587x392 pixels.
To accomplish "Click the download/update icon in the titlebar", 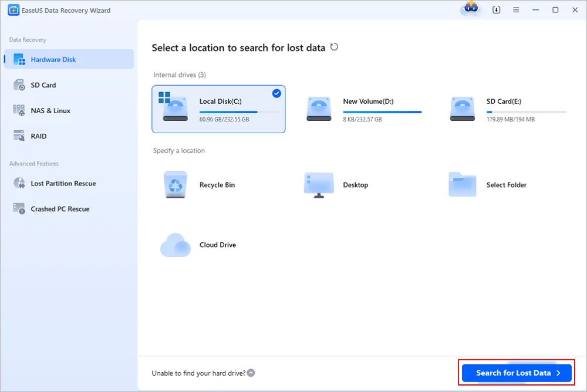I will (x=496, y=9).
